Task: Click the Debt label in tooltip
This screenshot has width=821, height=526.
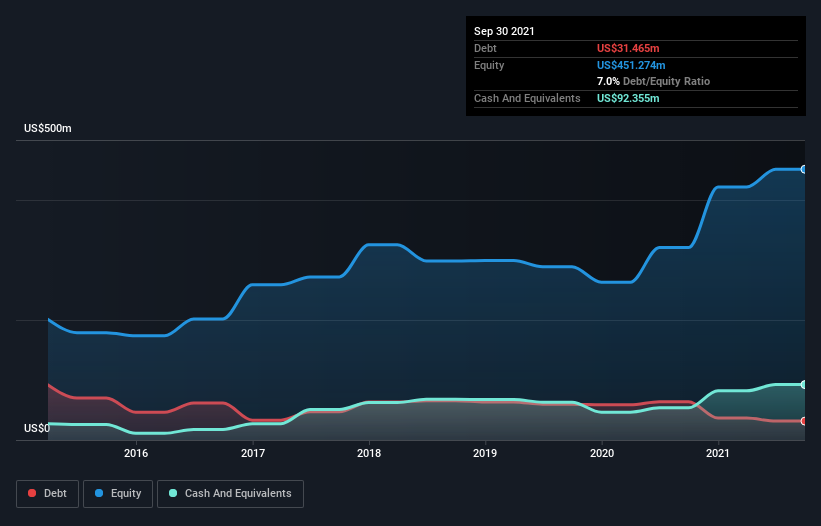Action: pos(485,48)
